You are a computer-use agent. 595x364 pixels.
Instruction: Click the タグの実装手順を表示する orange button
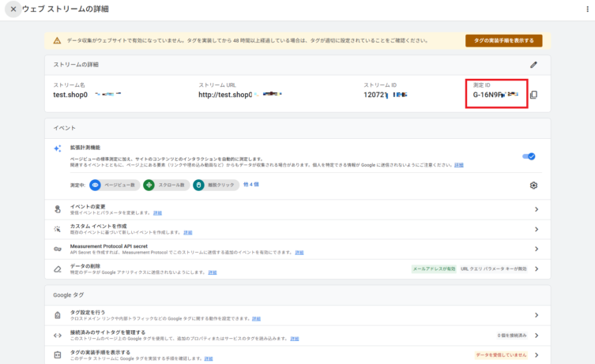coord(503,40)
